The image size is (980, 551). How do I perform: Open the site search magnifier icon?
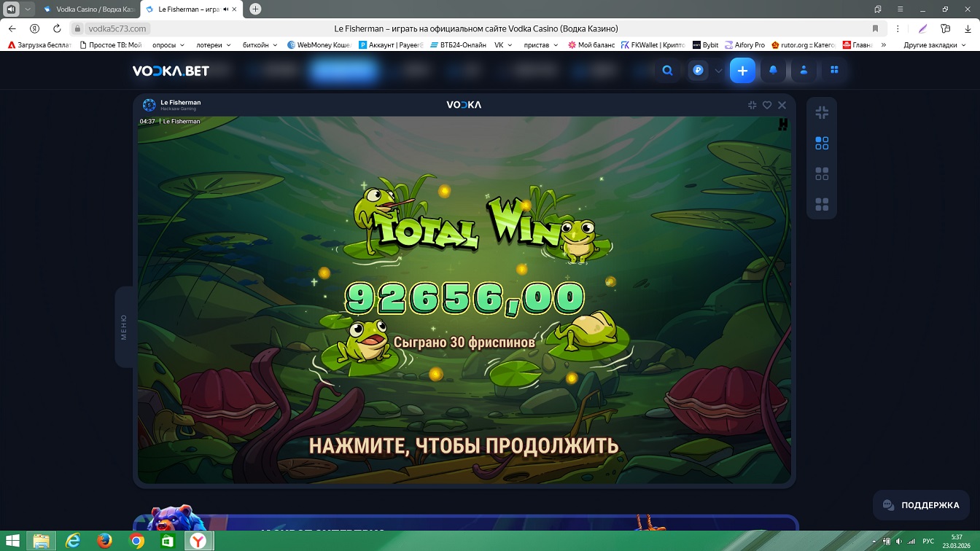[x=667, y=71]
